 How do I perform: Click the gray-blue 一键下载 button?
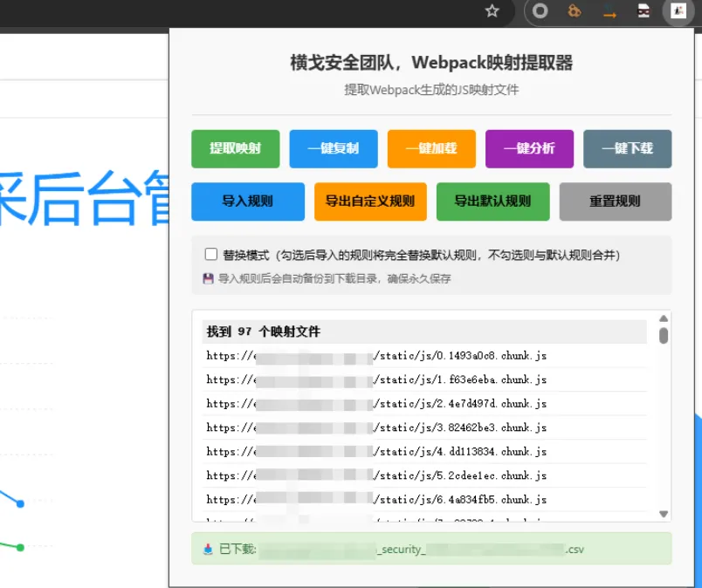(x=628, y=149)
